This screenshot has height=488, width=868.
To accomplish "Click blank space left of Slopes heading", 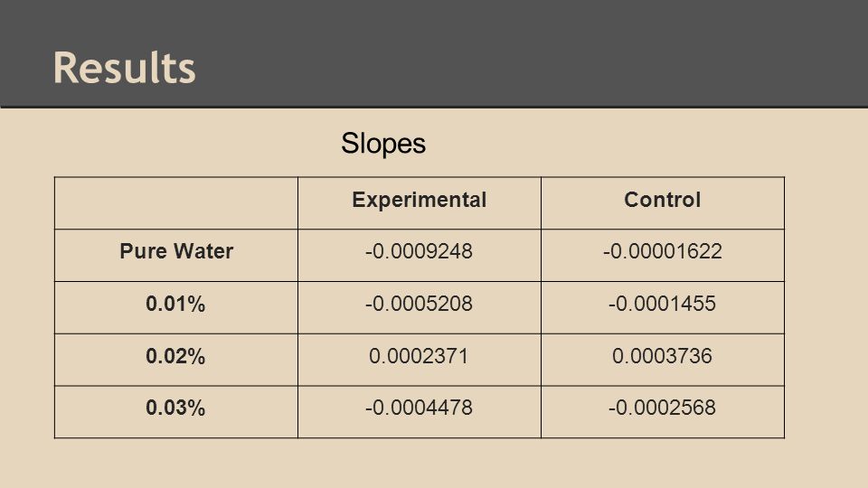I will [x=193, y=144].
